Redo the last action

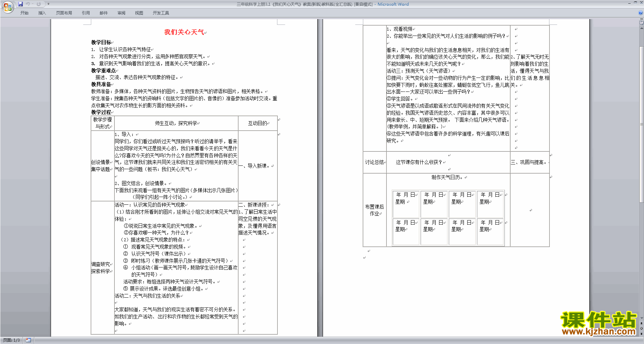point(39,4)
